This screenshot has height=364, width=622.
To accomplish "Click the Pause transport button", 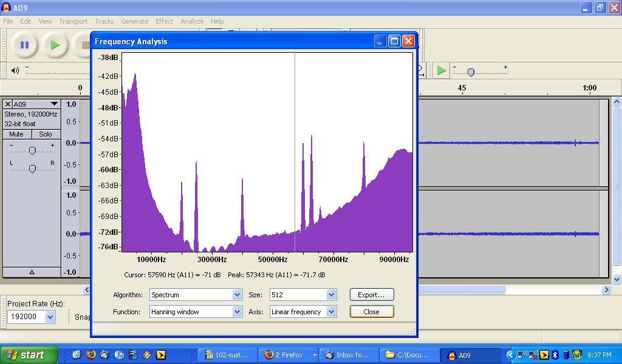I will [24, 45].
